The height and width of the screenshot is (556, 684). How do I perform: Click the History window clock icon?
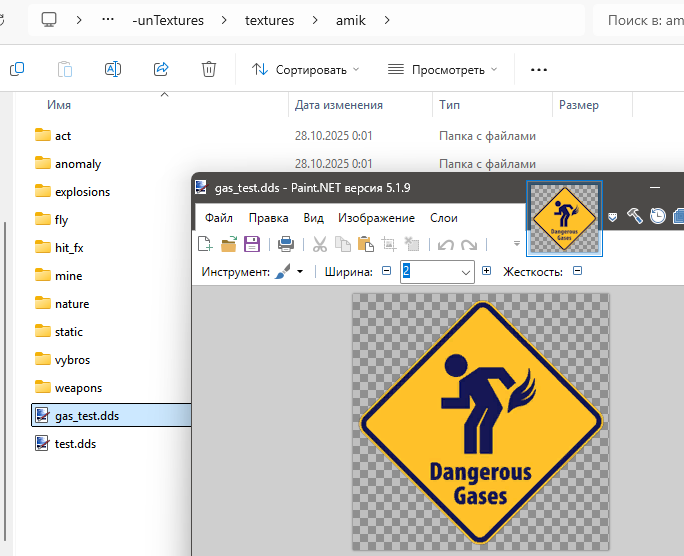657,216
